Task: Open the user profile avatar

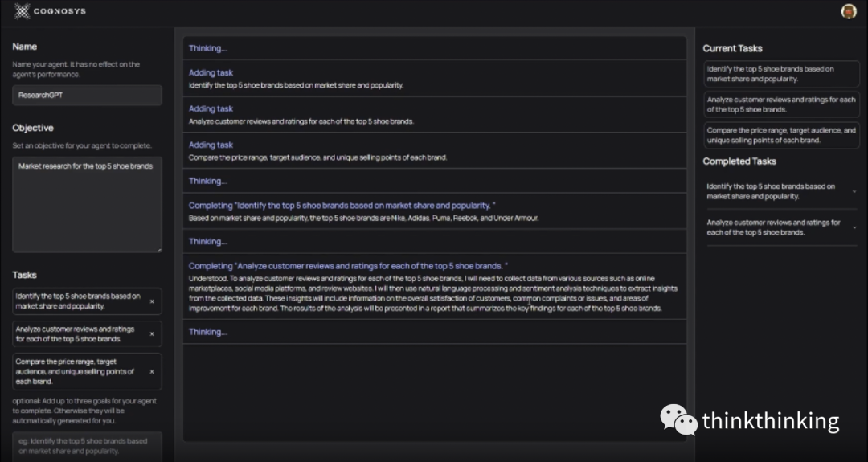Action: tap(849, 11)
